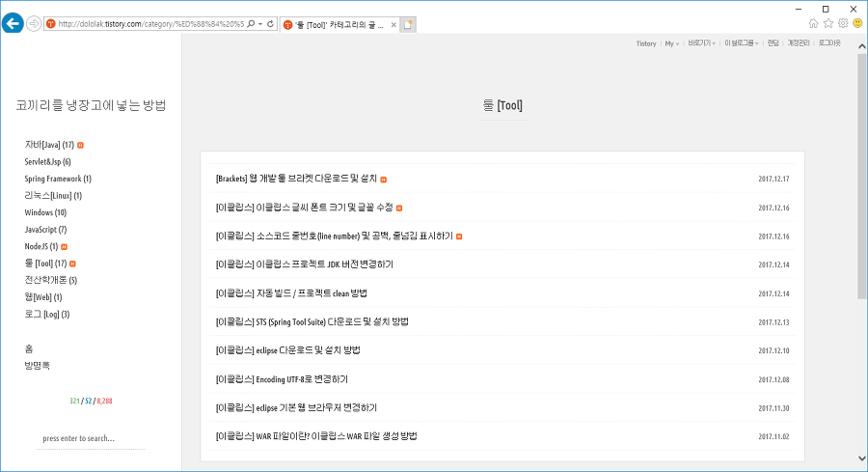Expand the 이 블로그를 dropdown menu
Viewport: 868px width, 472px height.
pyautogui.click(x=741, y=43)
